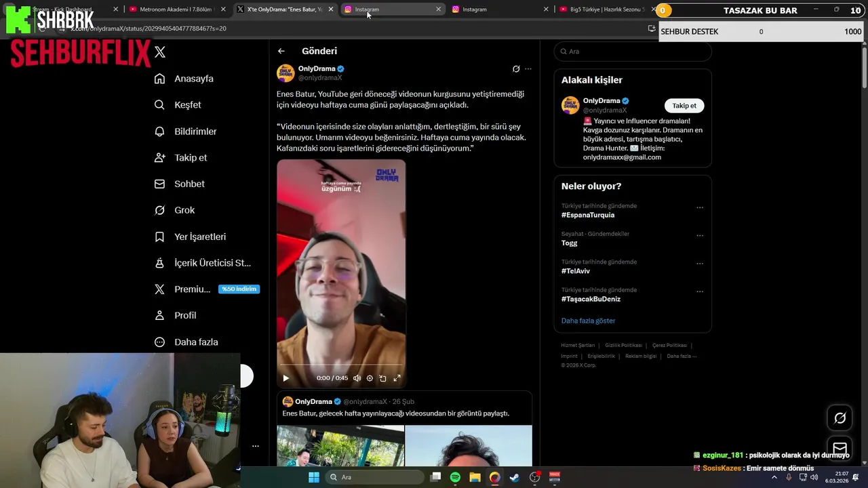Expand the footer Daha fazla options
This screenshot has height=488, width=868.
pyautogui.click(x=682, y=357)
